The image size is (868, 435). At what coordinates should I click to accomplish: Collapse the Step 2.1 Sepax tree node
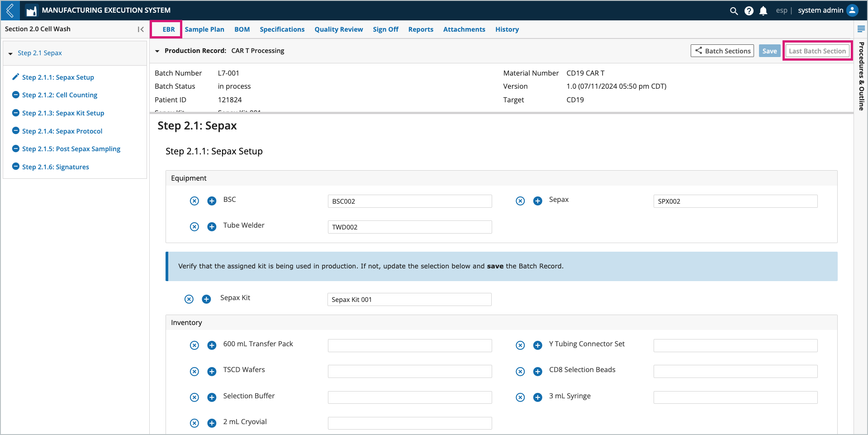tap(10, 54)
